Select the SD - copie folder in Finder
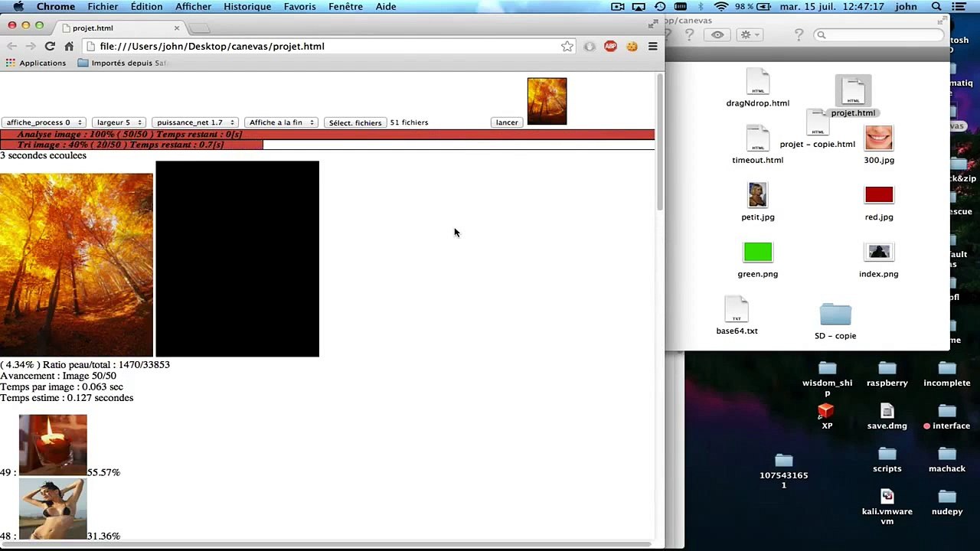This screenshot has height=551, width=980. click(x=835, y=321)
